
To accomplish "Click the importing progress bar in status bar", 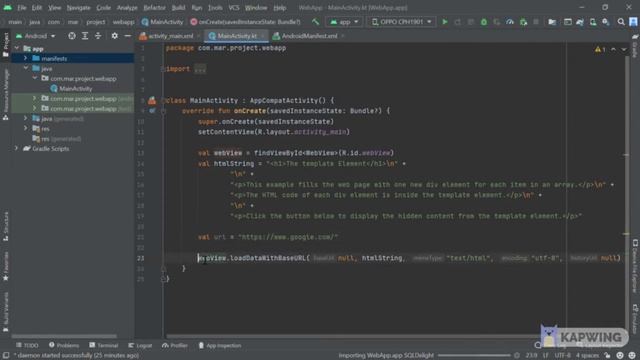I will point(474,356).
